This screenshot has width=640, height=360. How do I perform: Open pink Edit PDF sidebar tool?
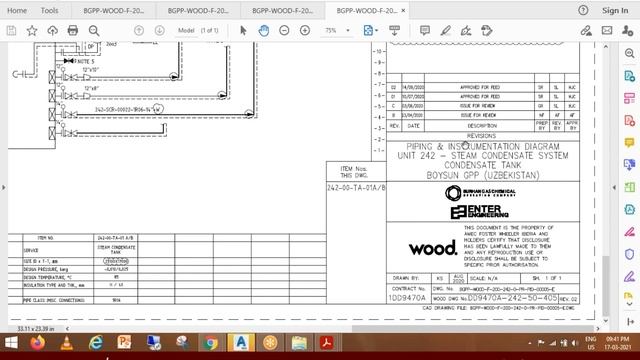[x=629, y=98]
